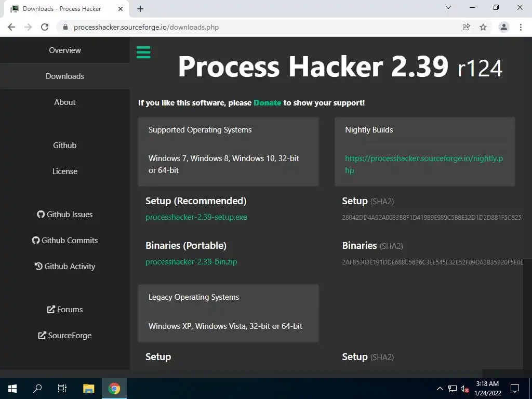Open Github Commits sidebar link

pos(65,241)
